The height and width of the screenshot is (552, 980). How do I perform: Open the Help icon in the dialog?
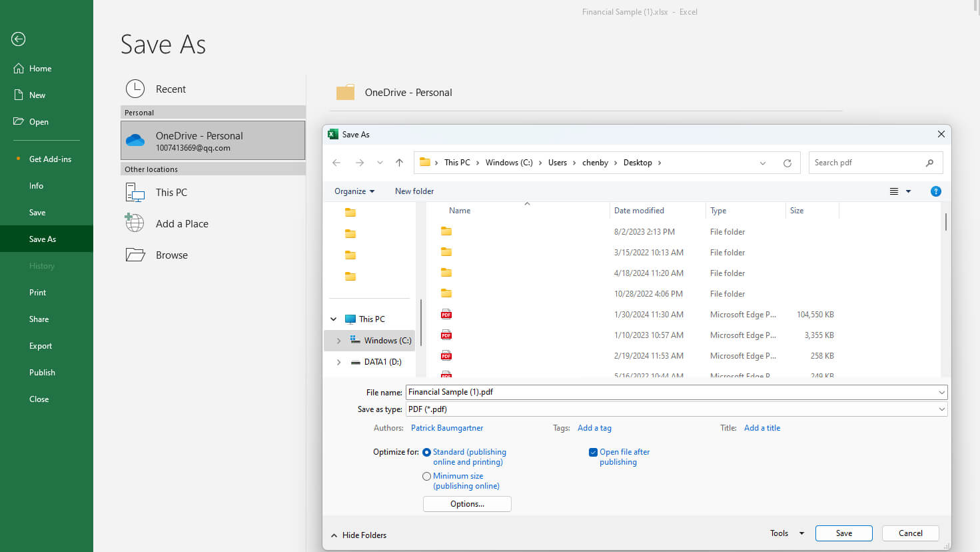click(935, 191)
